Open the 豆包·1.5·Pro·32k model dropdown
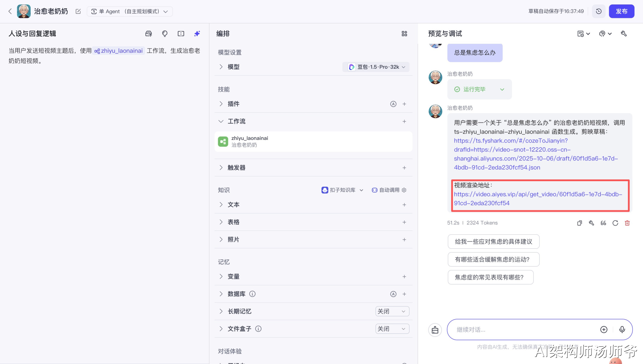643x364 pixels. click(377, 67)
